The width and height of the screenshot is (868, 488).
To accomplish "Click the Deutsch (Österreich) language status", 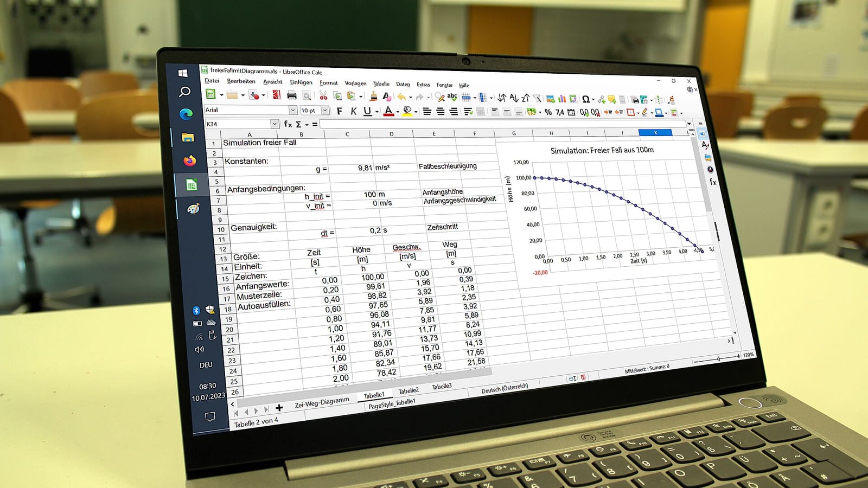I will (x=505, y=388).
